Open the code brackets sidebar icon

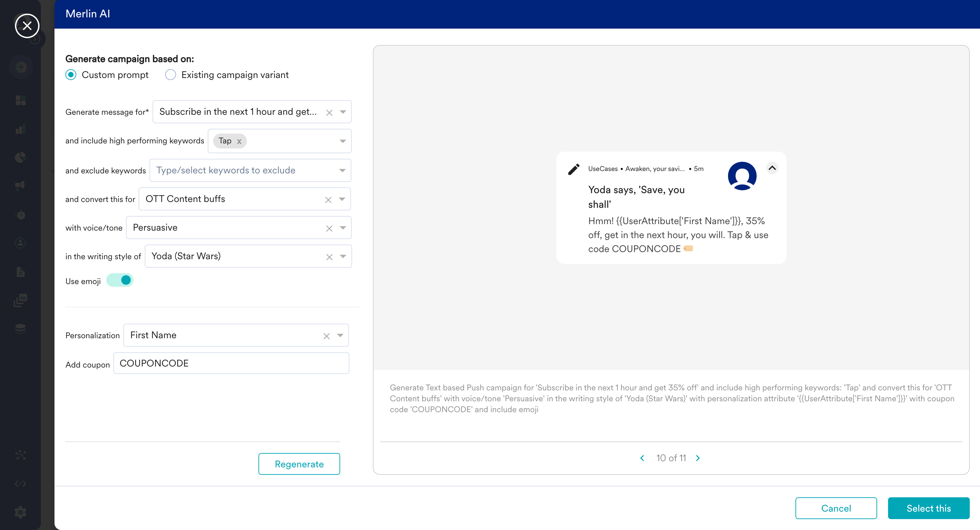pos(20,484)
